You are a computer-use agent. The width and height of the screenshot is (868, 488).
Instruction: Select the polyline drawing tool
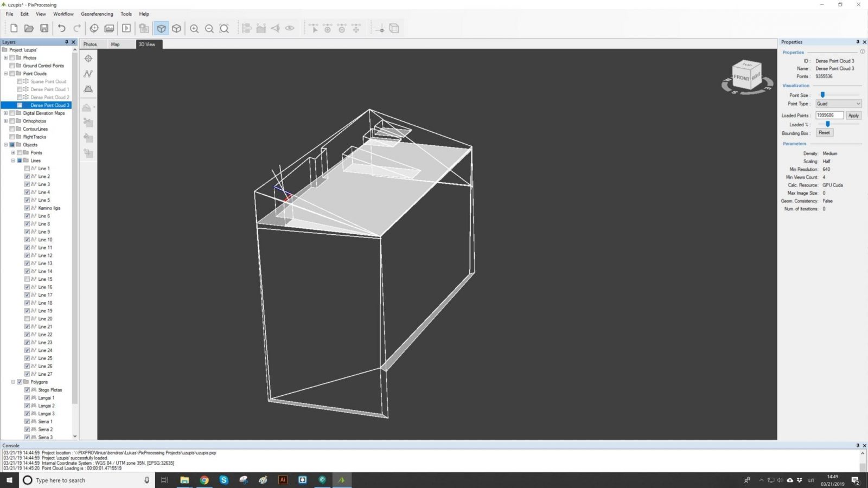(88, 73)
